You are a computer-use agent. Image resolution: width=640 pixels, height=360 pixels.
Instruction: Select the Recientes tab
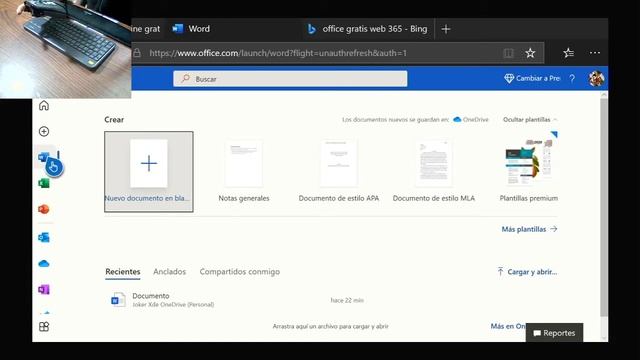pos(122,272)
